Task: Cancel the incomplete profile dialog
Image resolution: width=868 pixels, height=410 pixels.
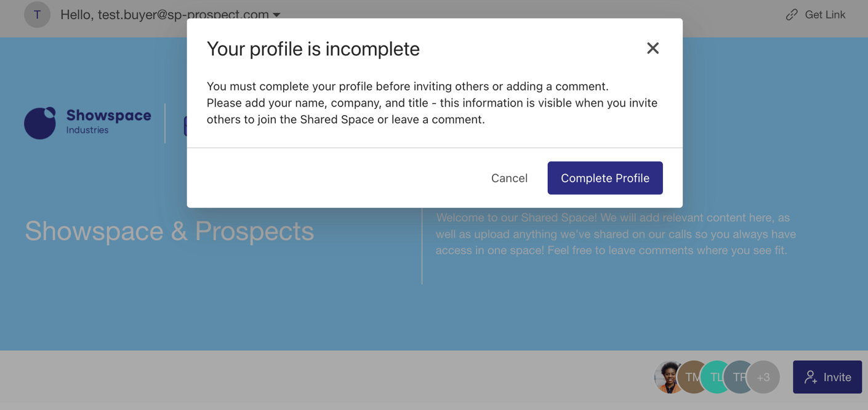Action: coord(509,178)
